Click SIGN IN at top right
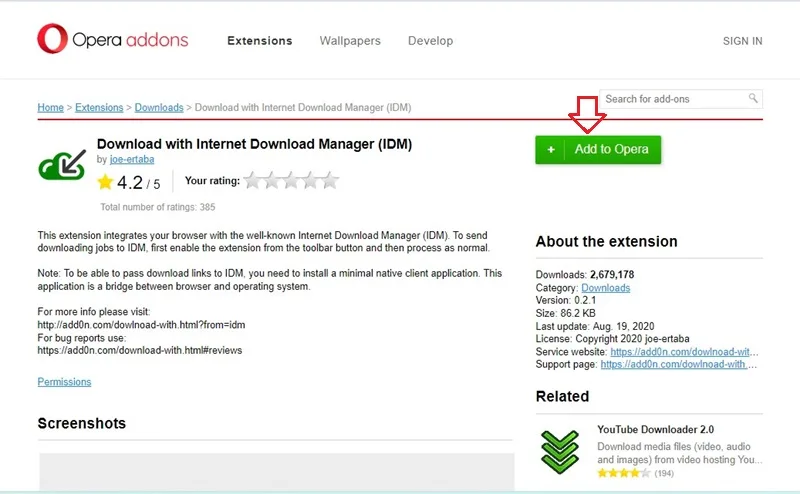The width and height of the screenshot is (800, 494). (x=742, y=41)
